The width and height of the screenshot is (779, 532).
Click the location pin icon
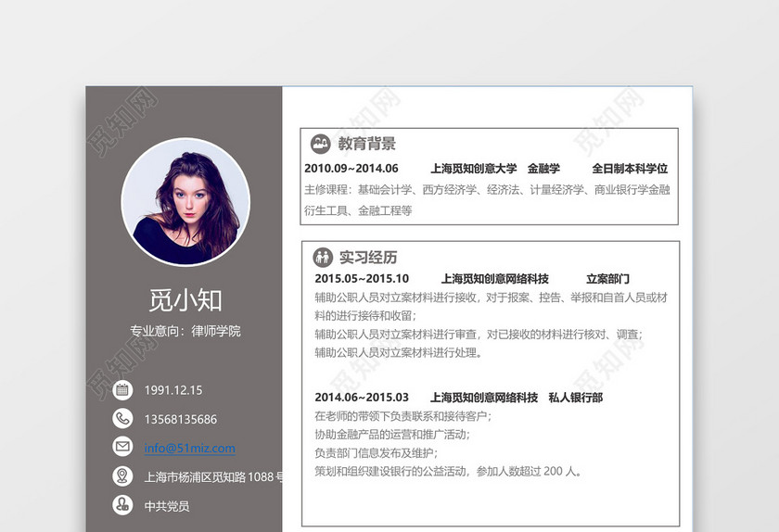122,475
